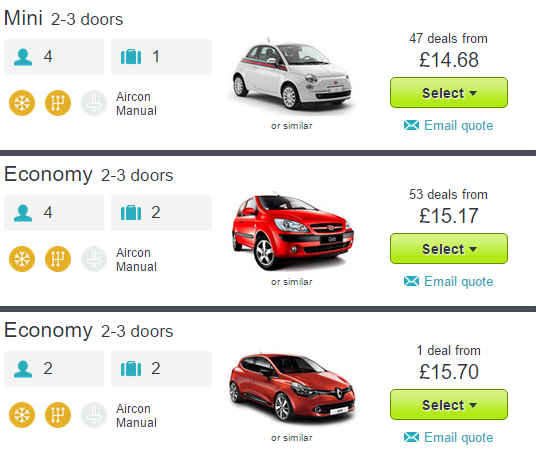The height and width of the screenshot is (458, 536).
Task: Click the greyed automatic icon in the £15.17 listing
Action: pos(94,259)
